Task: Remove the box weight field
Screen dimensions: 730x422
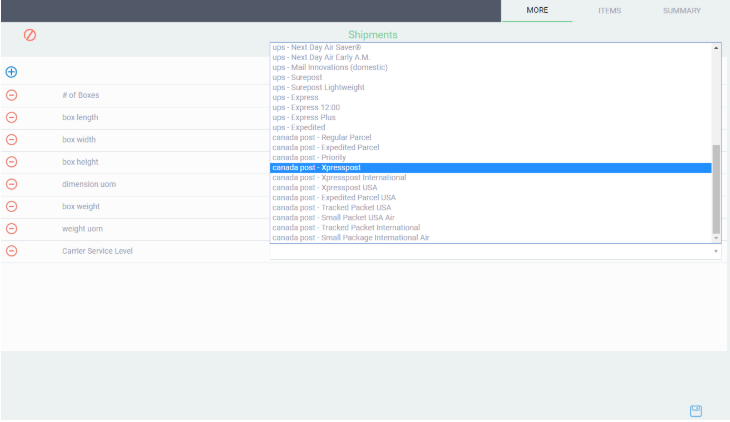Action: tap(12, 206)
